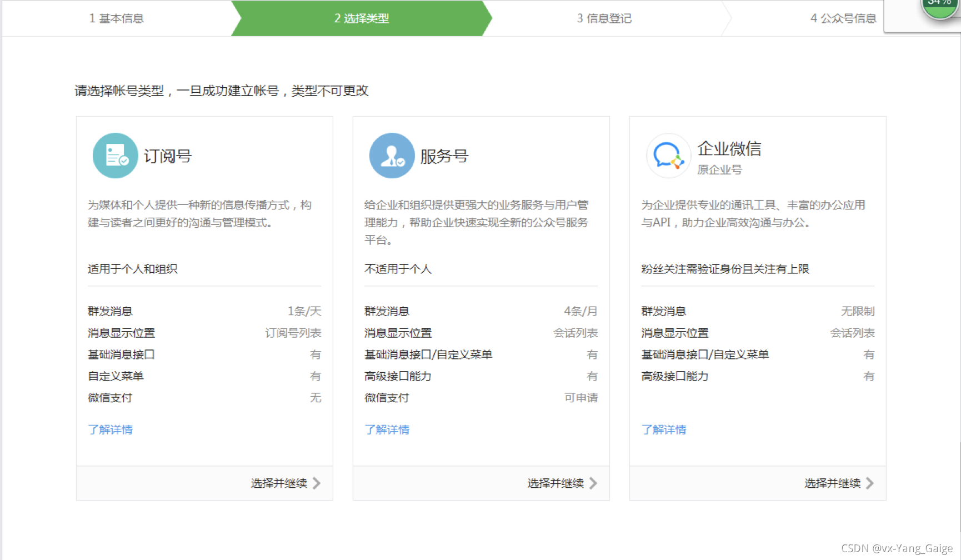This screenshot has width=961, height=560.
Task: Choose 选择并继续 for 企业微信
Action: (x=839, y=483)
